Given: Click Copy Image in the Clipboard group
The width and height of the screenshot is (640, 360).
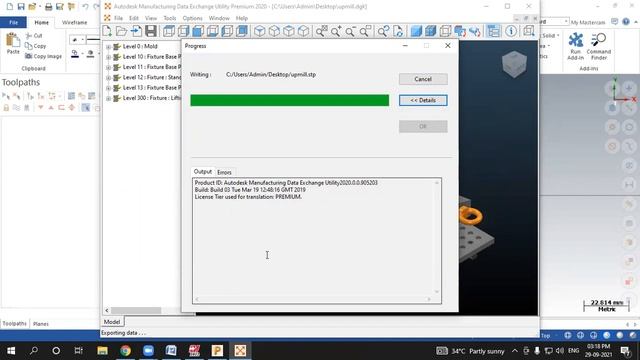Looking at the screenshot, I should [x=44, y=56].
